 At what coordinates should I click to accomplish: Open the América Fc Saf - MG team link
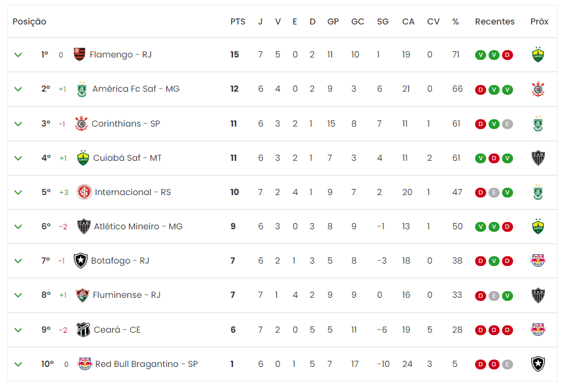coord(136,89)
